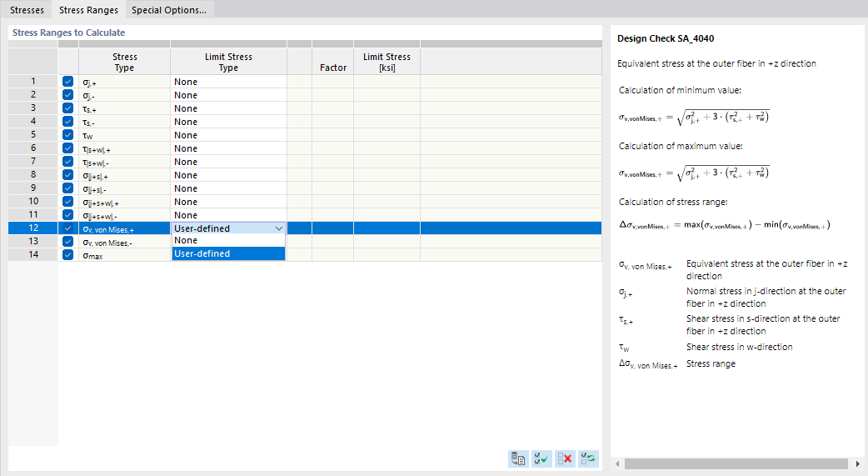
Task: Toggle the checkbox in row 10
Action: tap(67, 201)
